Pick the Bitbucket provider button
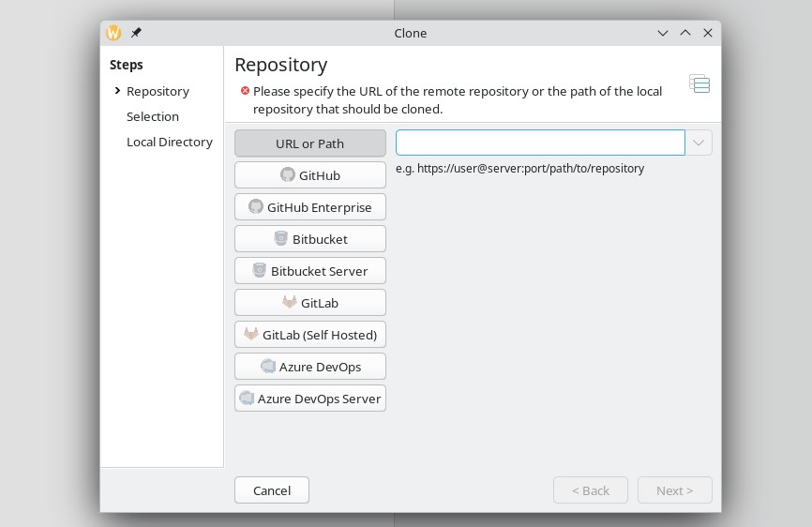This screenshot has width=812, height=527. coord(310,239)
